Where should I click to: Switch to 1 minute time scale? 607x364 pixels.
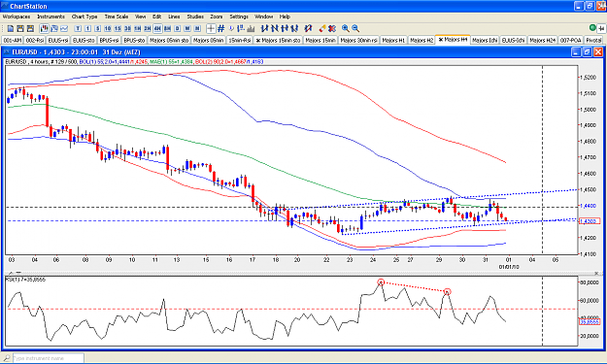pos(87,28)
